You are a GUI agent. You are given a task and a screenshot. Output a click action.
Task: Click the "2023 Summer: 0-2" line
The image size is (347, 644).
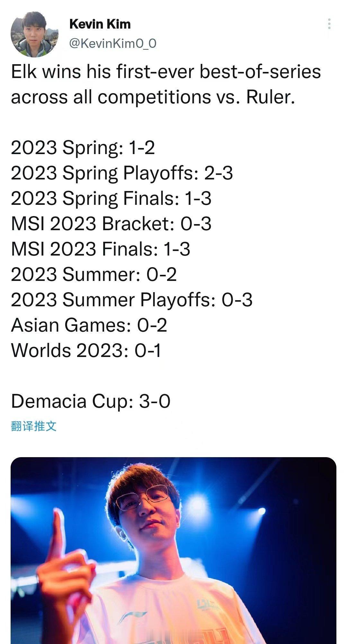(93, 274)
